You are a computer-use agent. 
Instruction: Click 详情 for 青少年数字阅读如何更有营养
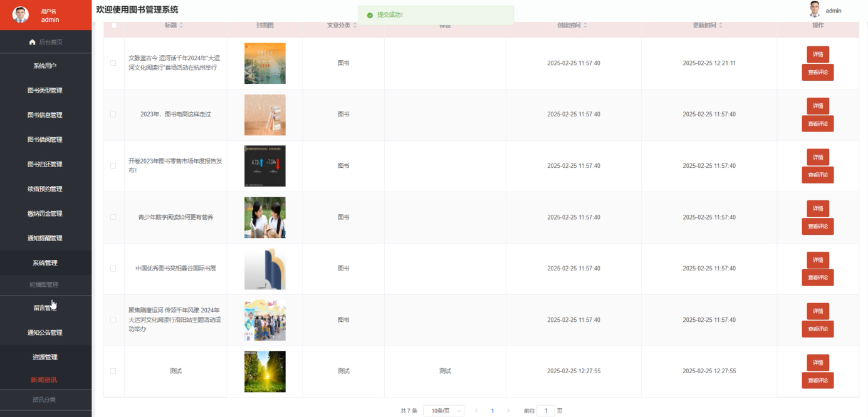(x=818, y=209)
